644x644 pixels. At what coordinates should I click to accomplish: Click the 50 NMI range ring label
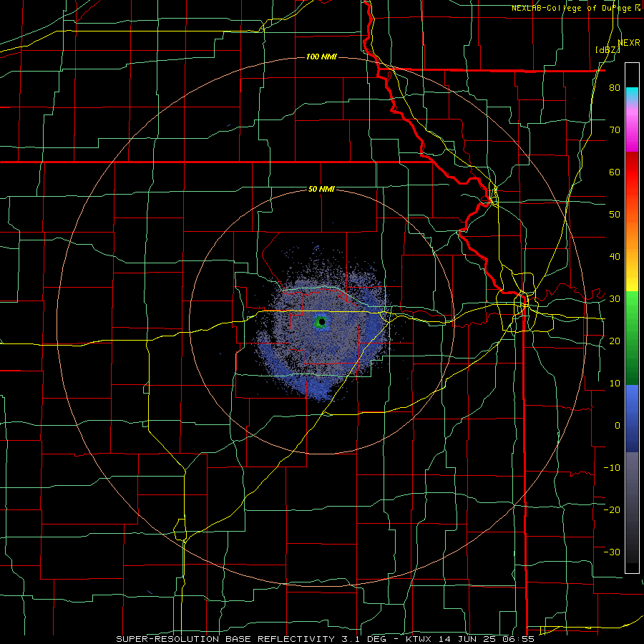pos(321,189)
